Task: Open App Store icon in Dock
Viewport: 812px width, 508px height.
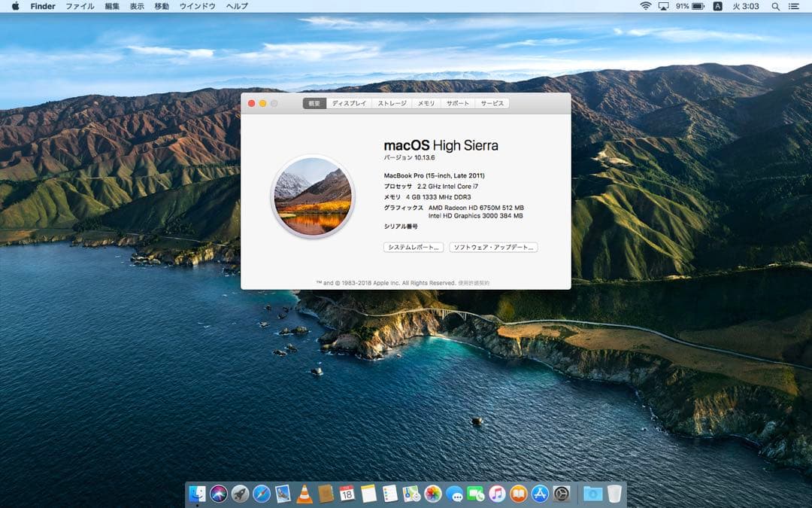Action: pyautogui.click(x=540, y=494)
